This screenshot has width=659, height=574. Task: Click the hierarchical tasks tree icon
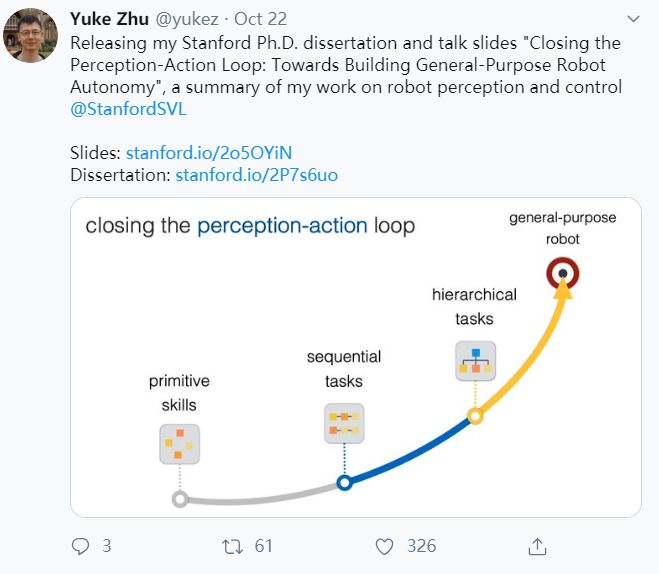pyautogui.click(x=475, y=361)
